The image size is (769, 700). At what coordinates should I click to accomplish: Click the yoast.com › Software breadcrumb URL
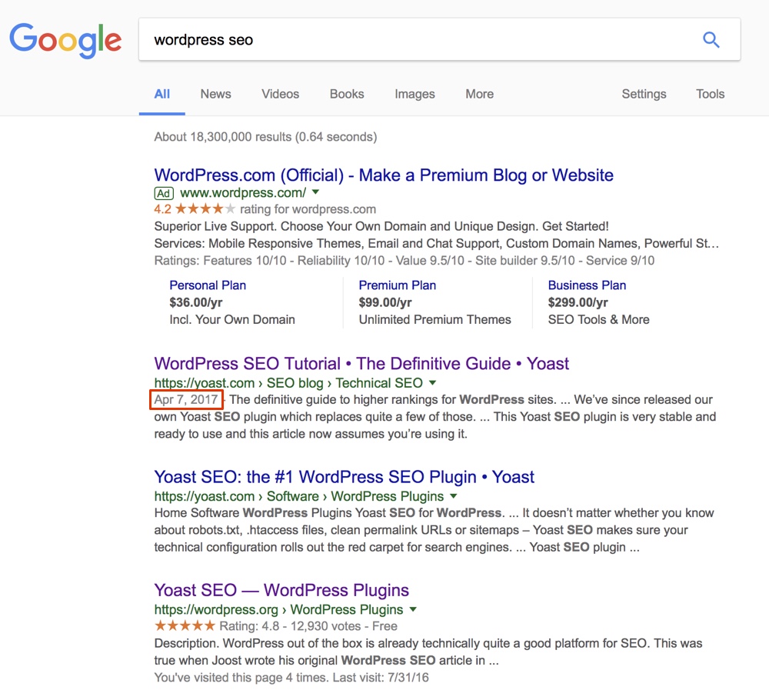(299, 496)
